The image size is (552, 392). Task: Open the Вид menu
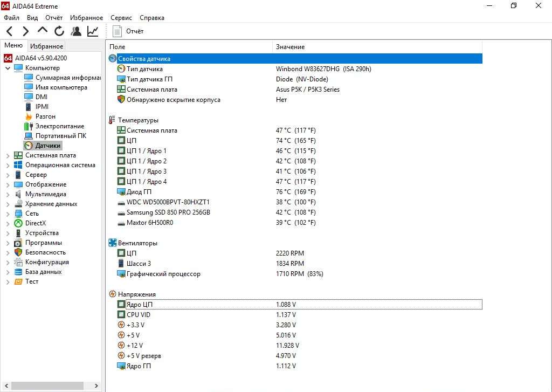[32, 18]
